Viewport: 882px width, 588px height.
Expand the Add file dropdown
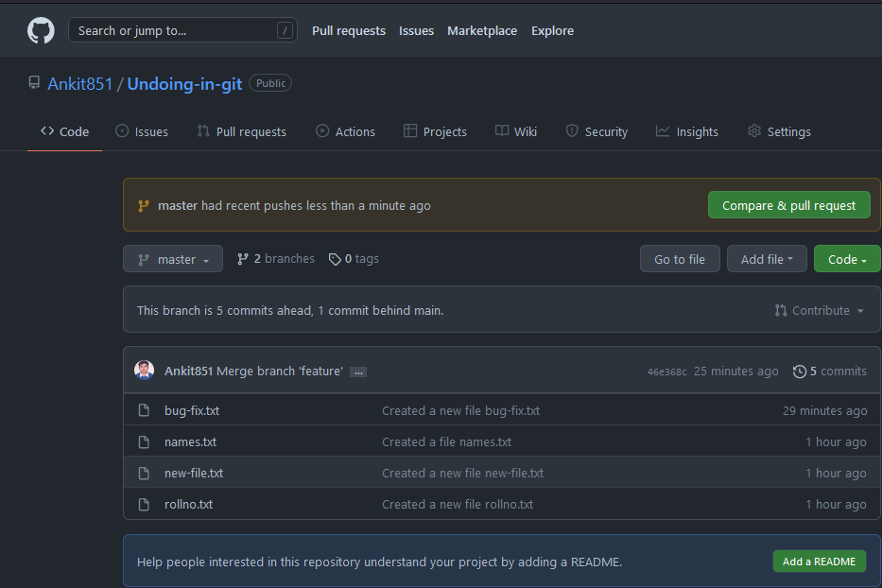(766, 259)
